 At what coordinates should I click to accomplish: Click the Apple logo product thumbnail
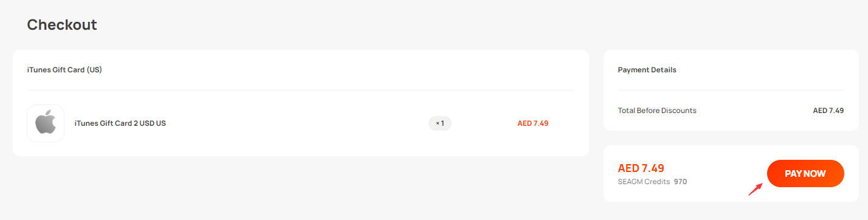tap(46, 123)
